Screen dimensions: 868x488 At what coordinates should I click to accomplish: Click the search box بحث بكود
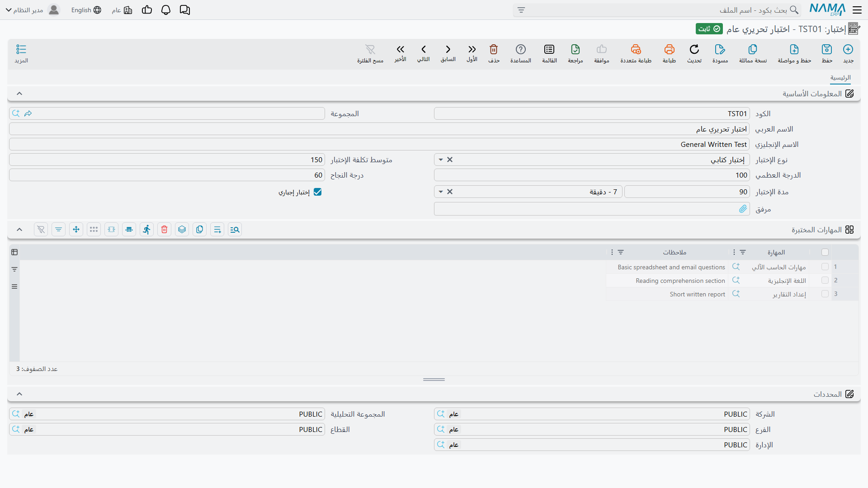coord(657,10)
